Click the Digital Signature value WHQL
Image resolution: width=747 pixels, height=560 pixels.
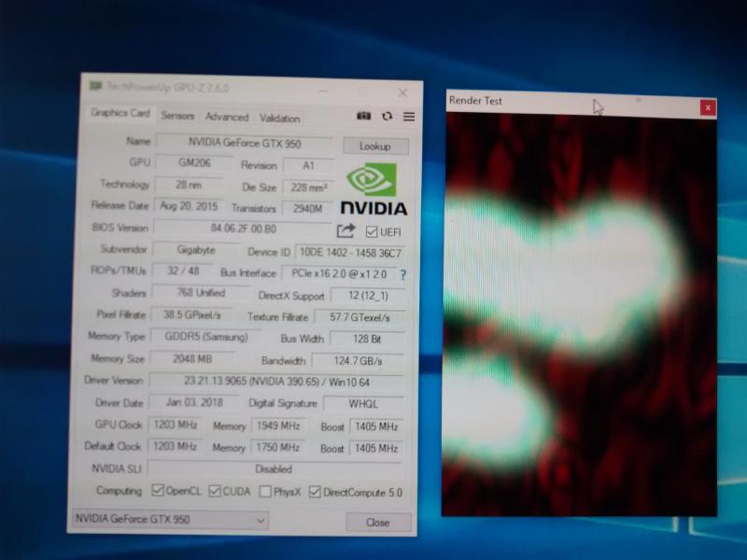[x=363, y=404]
